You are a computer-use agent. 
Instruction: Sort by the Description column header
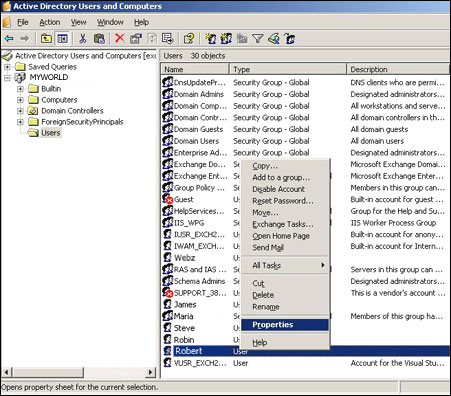398,69
